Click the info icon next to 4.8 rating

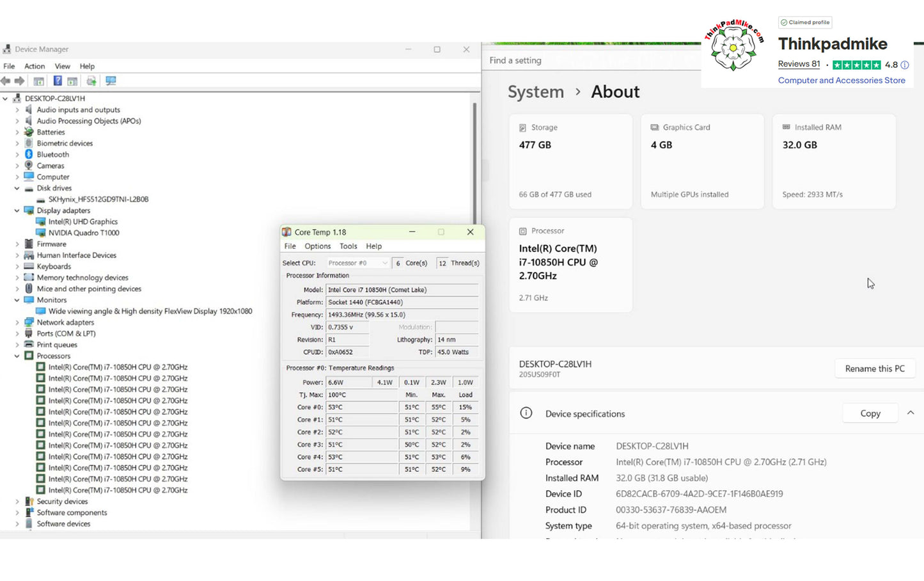(x=905, y=65)
